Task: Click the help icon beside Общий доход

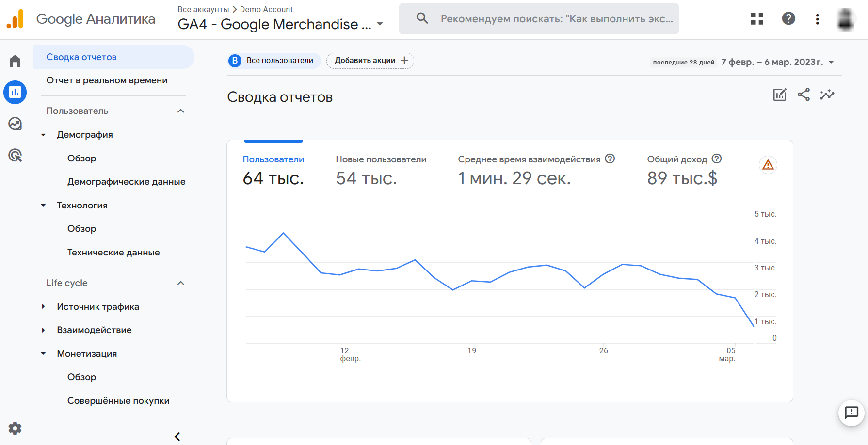Action: tap(717, 159)
